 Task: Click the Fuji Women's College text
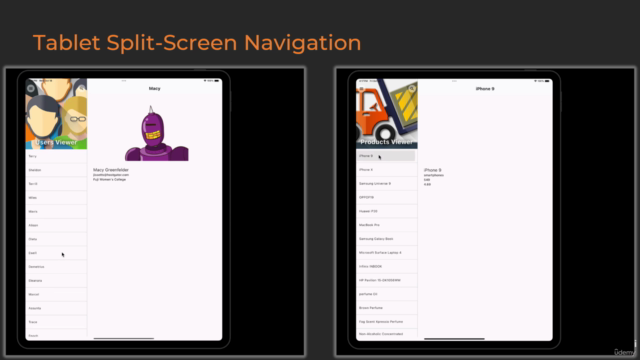click(x=109, y=180)
